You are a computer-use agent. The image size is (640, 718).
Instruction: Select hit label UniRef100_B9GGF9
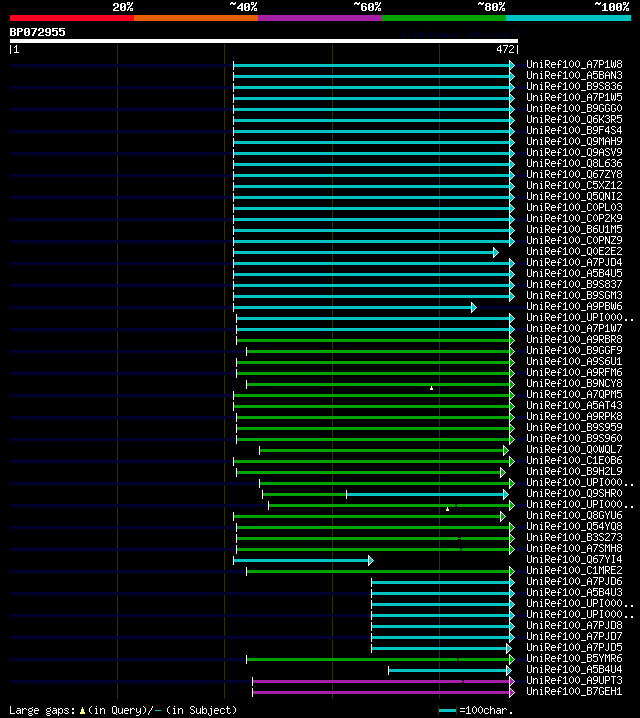click(574, 350)
